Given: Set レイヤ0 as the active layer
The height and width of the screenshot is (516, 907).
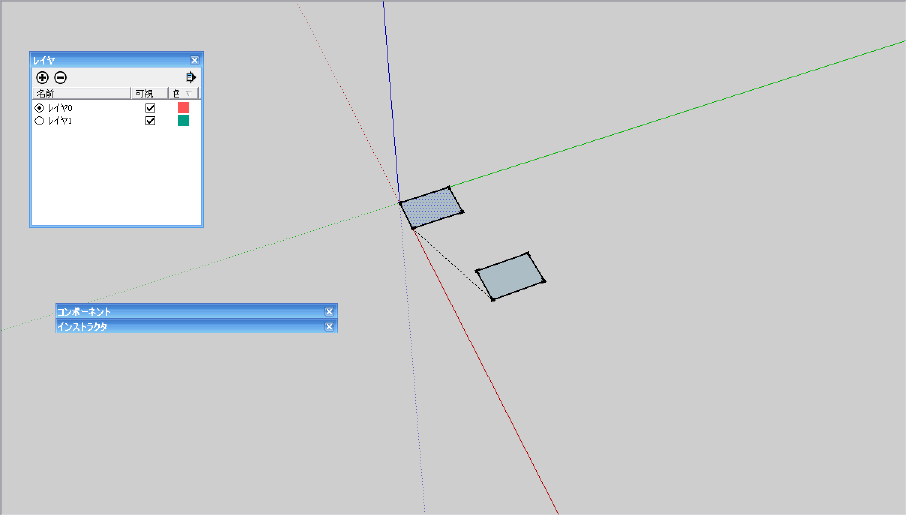Looking at the screenshot, I should [x=39, y=108].
